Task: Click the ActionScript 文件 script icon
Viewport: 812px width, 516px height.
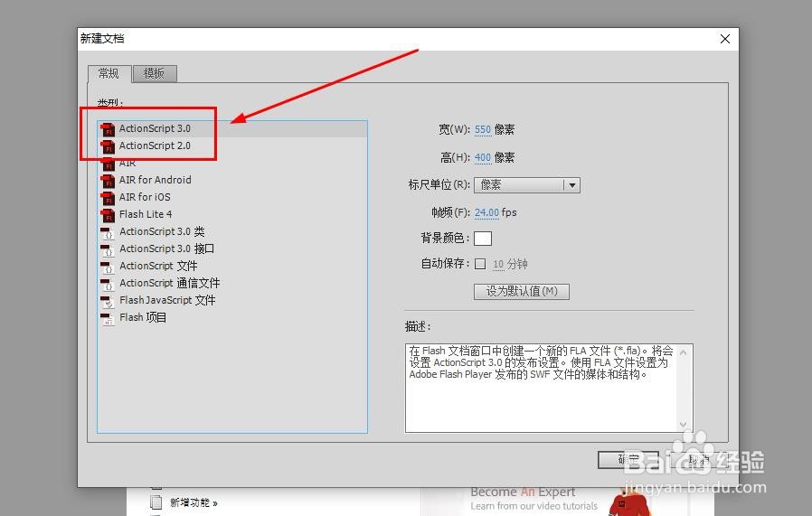Action: tap(108, 266)
